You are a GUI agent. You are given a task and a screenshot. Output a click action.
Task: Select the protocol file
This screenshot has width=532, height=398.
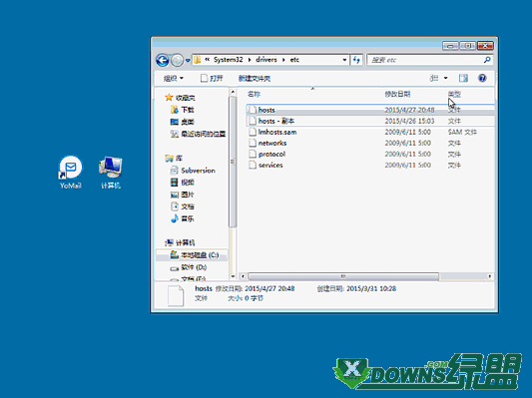tap(370, 154)
